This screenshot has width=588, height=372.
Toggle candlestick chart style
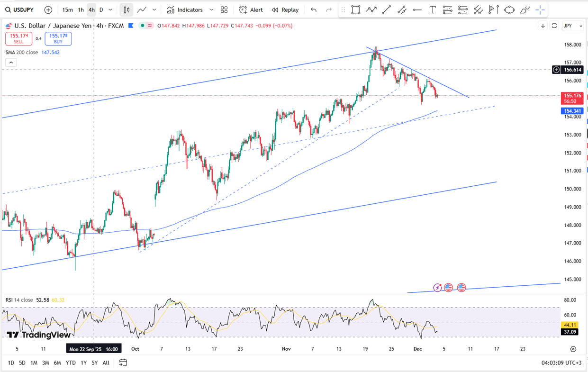(127, 10)
